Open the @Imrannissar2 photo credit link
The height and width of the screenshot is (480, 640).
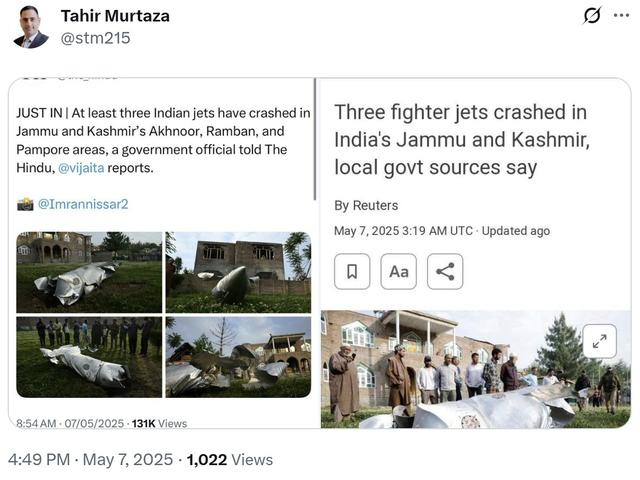(83, 204)
